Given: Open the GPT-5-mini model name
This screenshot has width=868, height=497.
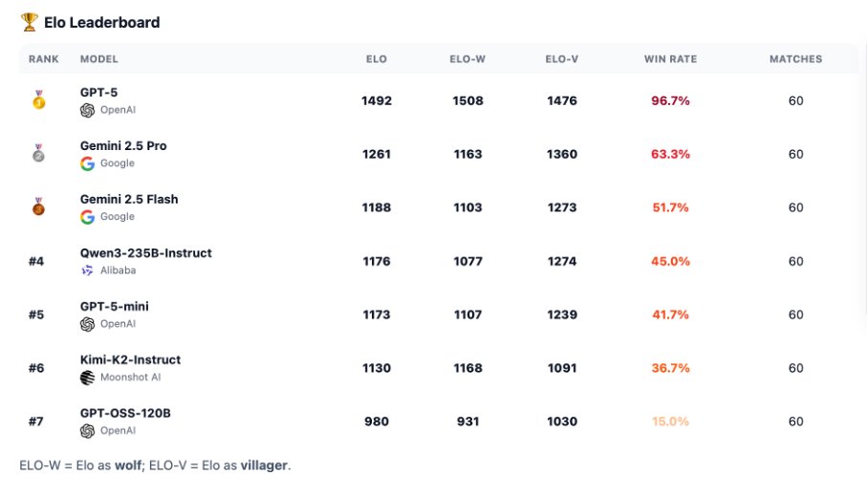Looking at the screenshot, I should [115, 306].
